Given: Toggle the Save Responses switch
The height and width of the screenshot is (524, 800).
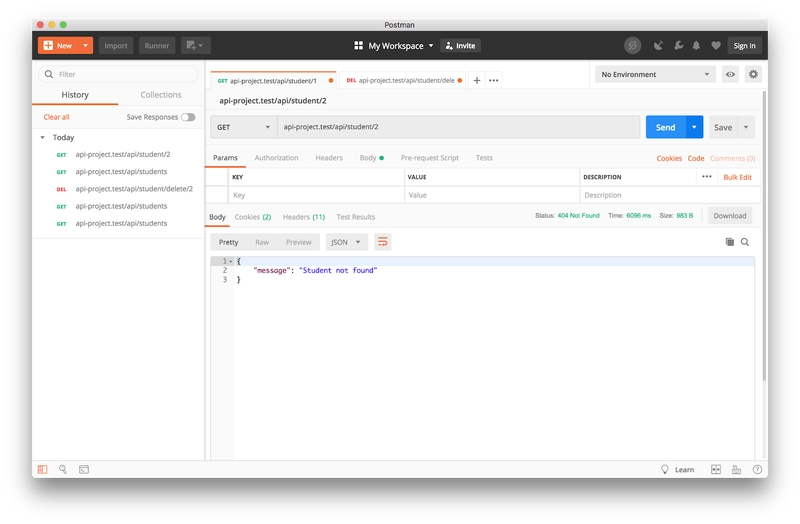Looking at the screenshot, I should [188, 117].
